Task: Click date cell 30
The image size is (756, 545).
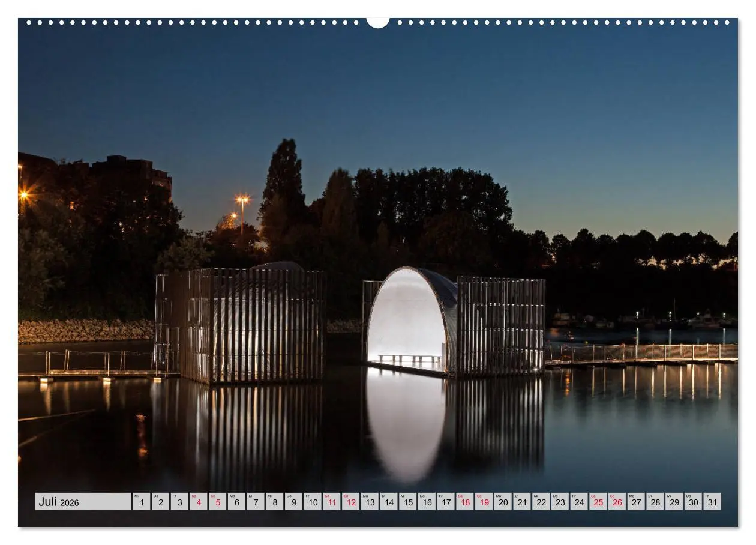Action: [693, 502]
